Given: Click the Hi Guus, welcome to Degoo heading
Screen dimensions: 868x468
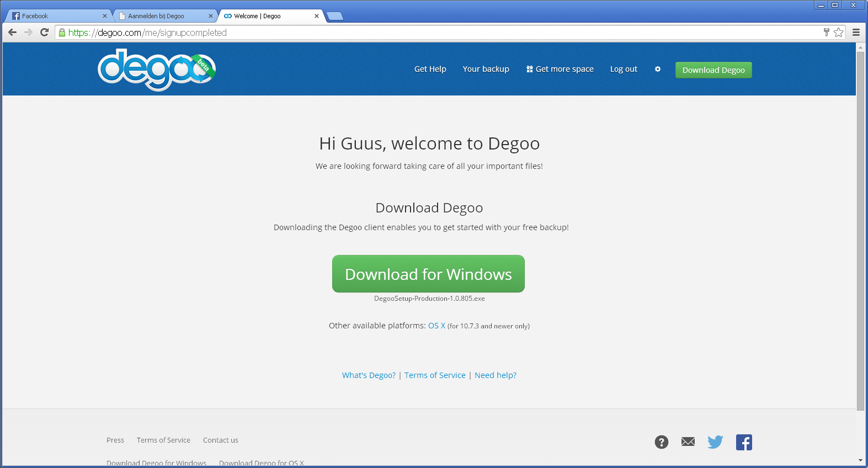Looking at the screenshot, I should 429,143.
